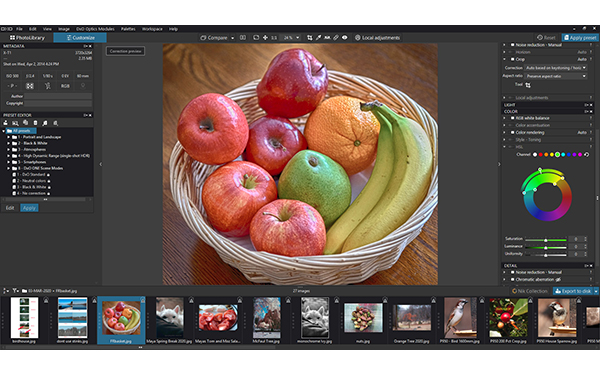Click the side-by-side view icon
Viewport: 600px width, 375px height.
pos(243,38)
